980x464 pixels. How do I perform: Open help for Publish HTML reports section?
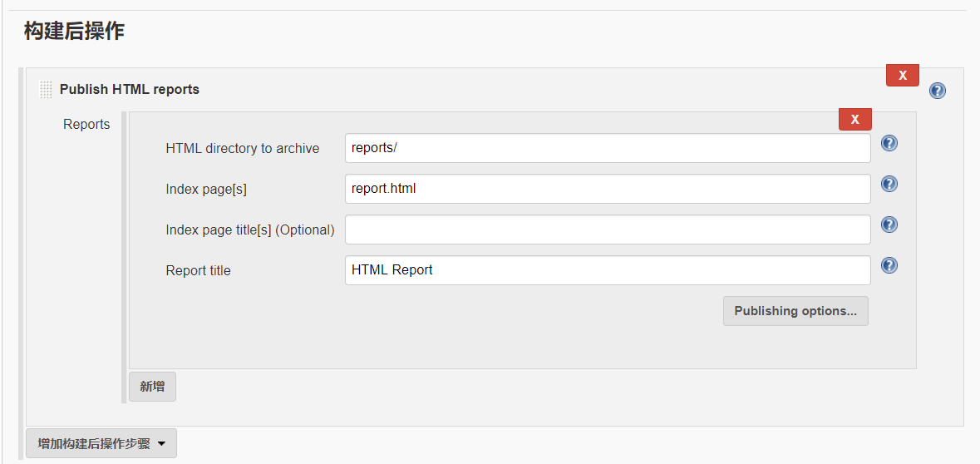(938, 91)
